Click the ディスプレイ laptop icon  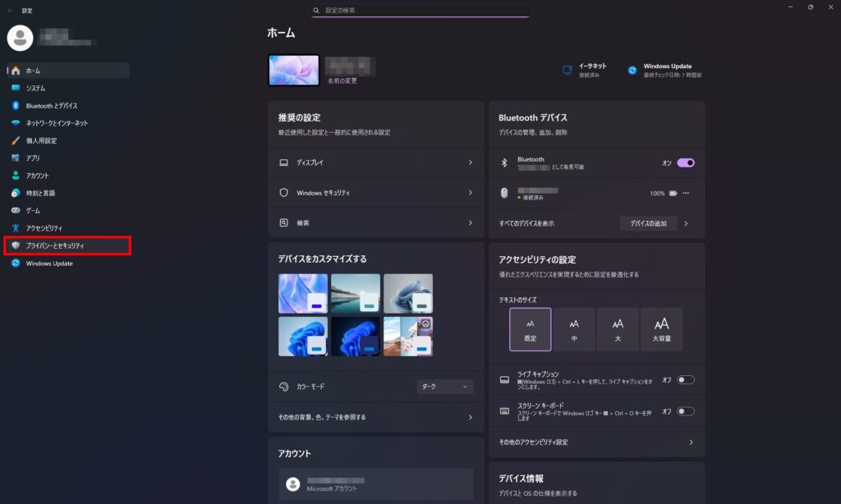pyautogui.click(x=283, y=163)
